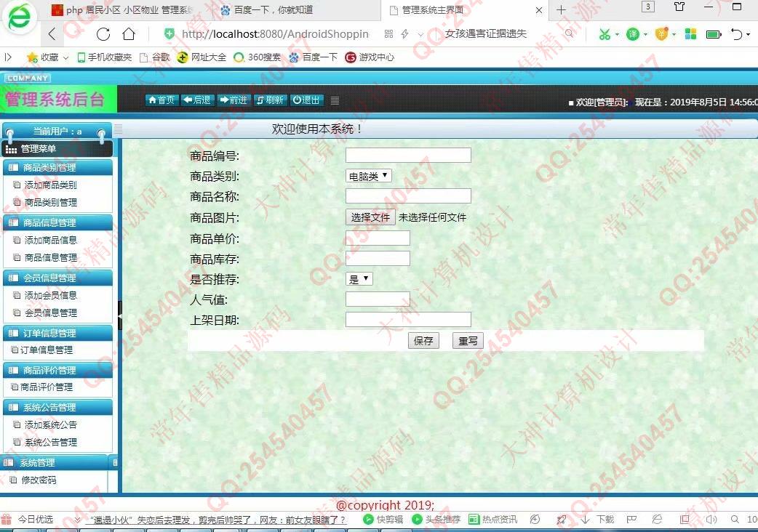
Task: Focus the 人气值 input field
Action: pyautogui.click(x=378, y=299)
